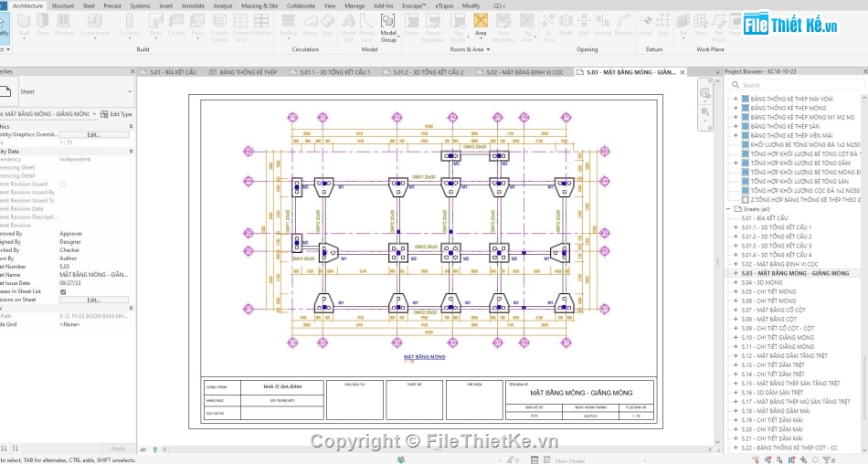Click Edit for Visibility/Graphics Overrides
The image size is (868, 464).
pos(94,134)
